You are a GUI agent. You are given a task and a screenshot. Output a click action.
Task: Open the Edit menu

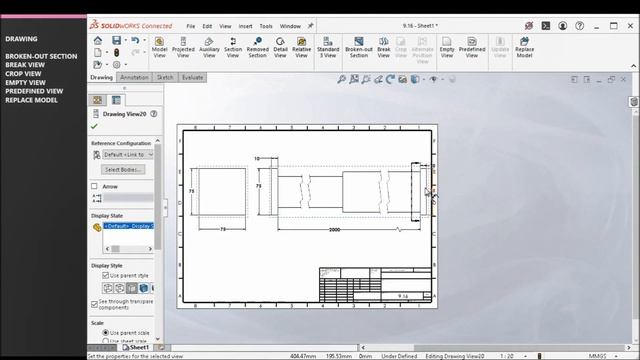click(x=207, y=26)
